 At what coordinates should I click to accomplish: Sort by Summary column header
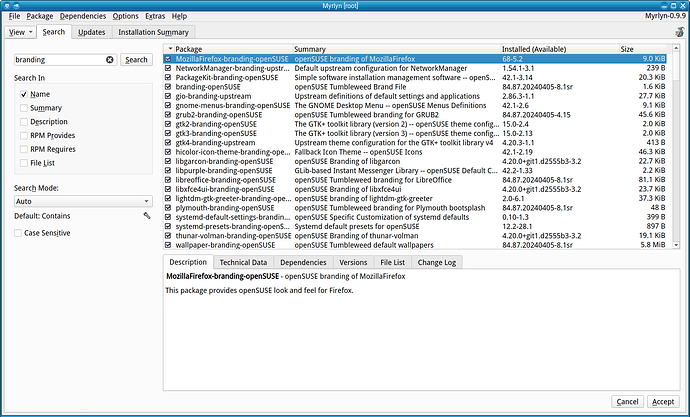[x=397, y=49]
